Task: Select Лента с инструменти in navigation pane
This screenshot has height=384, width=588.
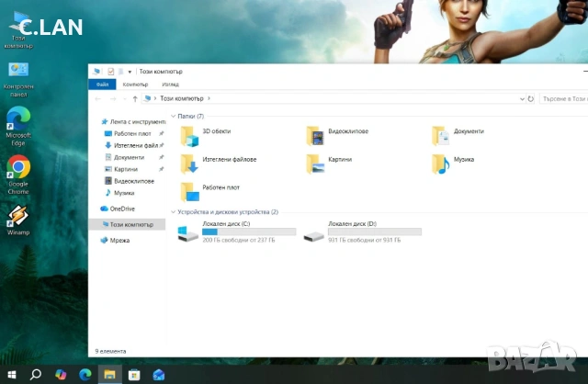Action: tap(133, 121)
